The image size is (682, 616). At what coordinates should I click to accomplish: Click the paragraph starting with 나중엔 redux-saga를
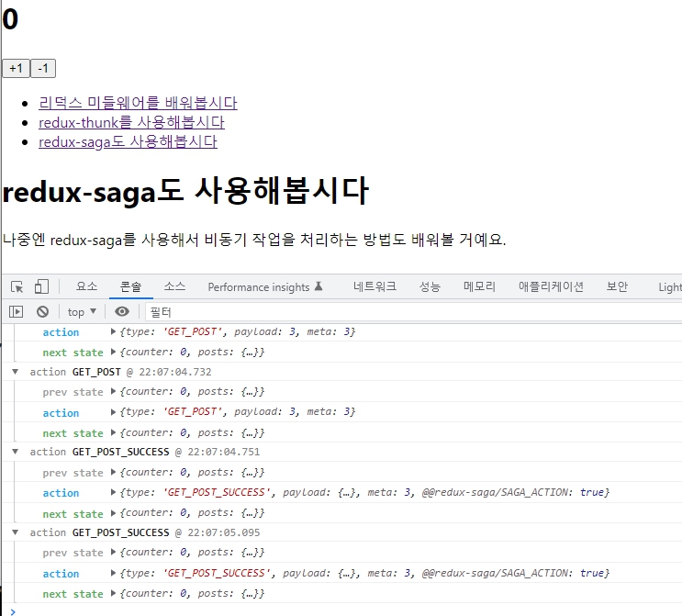[254, 240]
